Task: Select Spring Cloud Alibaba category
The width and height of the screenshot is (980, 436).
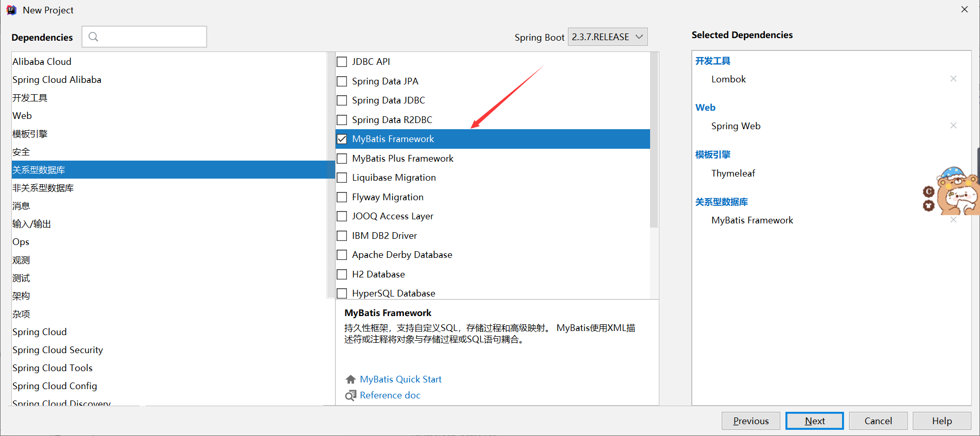Action: (x=169, y=79)
